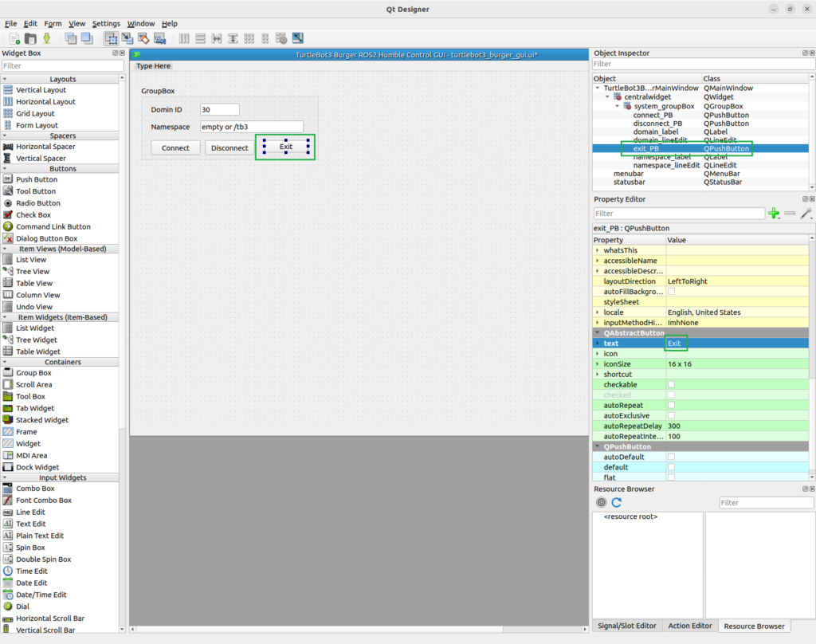This screenshot has height=644, width=816.
Task: Click the Property Editor wrench configure icon
Action: click(806, 214)
